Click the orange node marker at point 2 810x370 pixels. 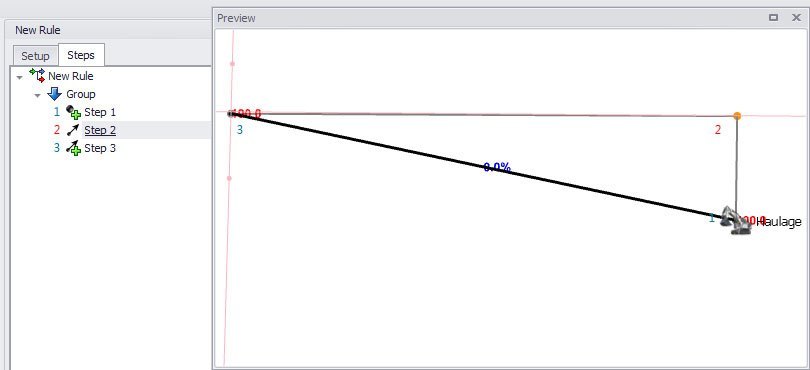[737, 116]
